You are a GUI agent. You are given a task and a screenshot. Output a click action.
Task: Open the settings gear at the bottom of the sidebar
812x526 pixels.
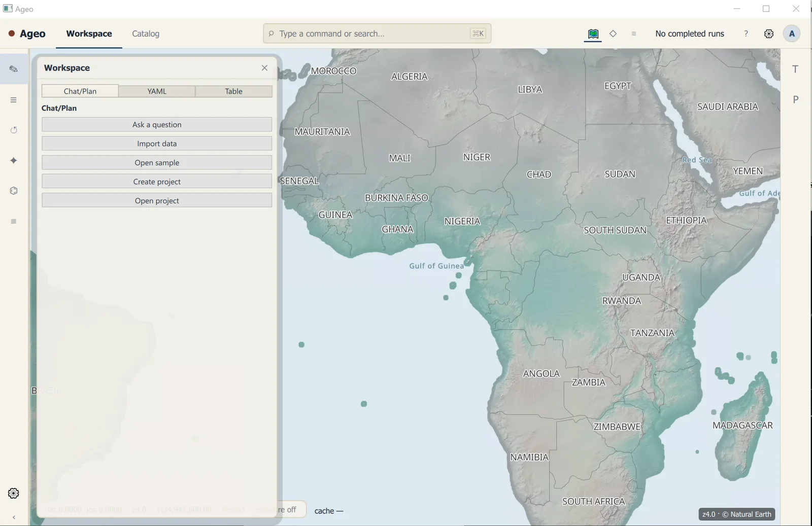(14, 493)
